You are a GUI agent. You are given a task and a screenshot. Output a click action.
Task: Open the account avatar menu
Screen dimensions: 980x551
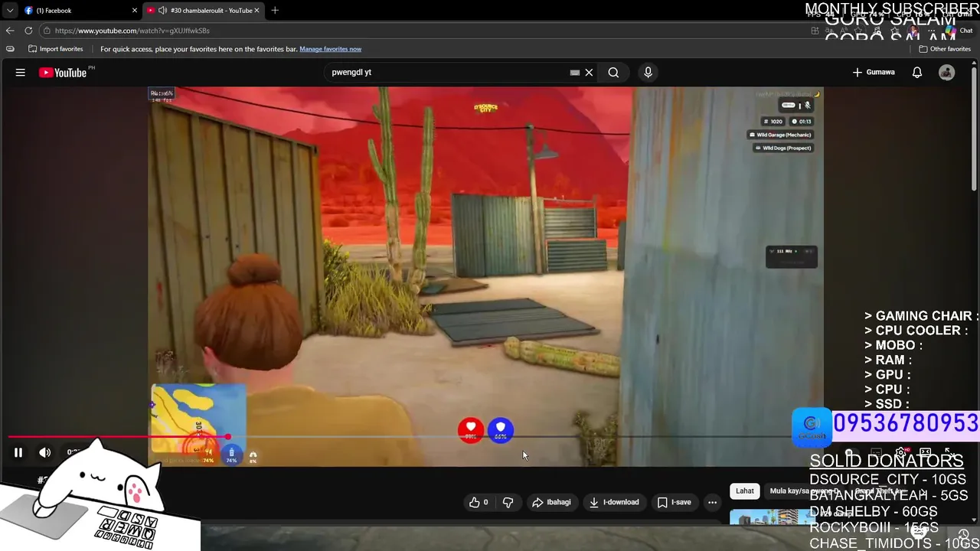[x=947, y=73]
